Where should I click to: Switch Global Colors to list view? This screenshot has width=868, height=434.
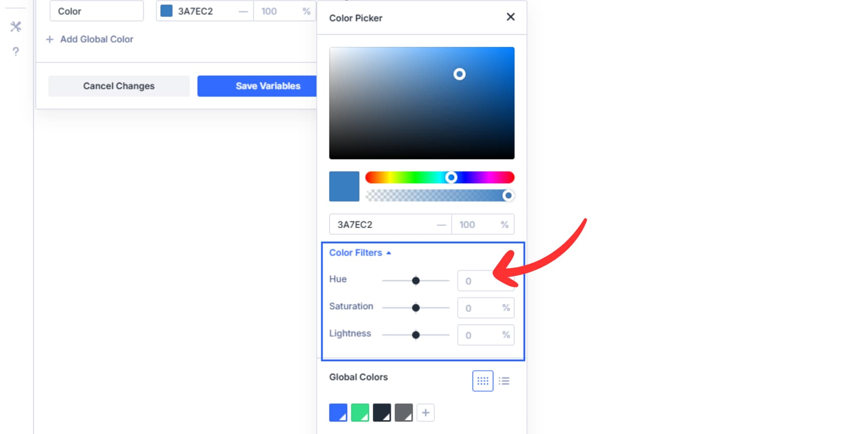tap(504, 381)
